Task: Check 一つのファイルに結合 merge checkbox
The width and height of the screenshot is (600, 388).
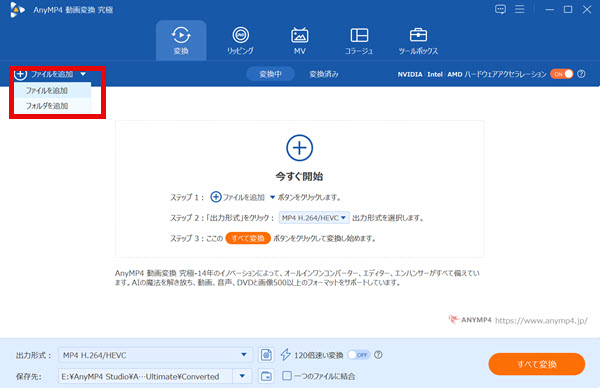Action: tap(287, 376)
